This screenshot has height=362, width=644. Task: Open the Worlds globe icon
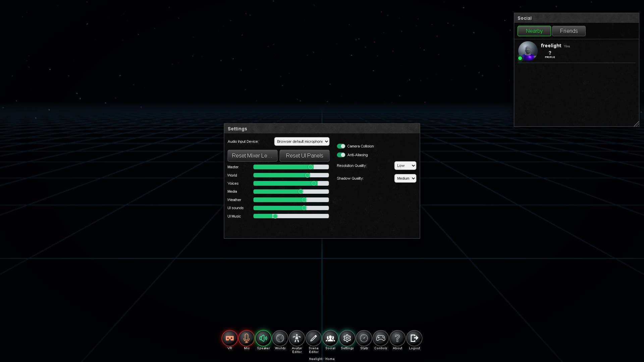click(x=280, y=338)
